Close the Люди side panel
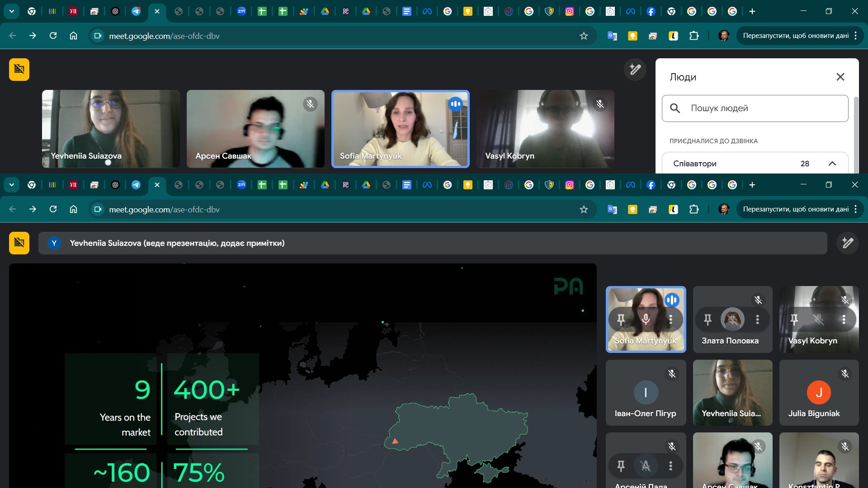The width and height of the screenshot is (868, 488). click(840, 77)
